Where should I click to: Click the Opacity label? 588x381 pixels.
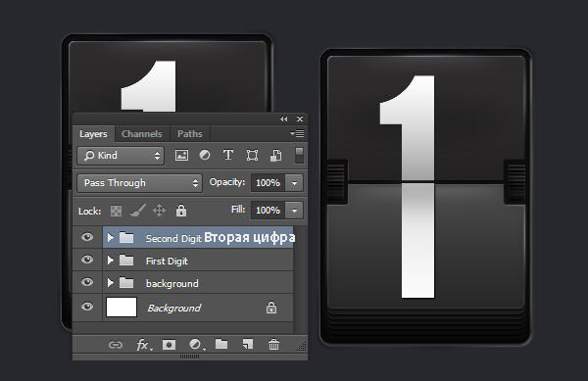coord(227,182)
